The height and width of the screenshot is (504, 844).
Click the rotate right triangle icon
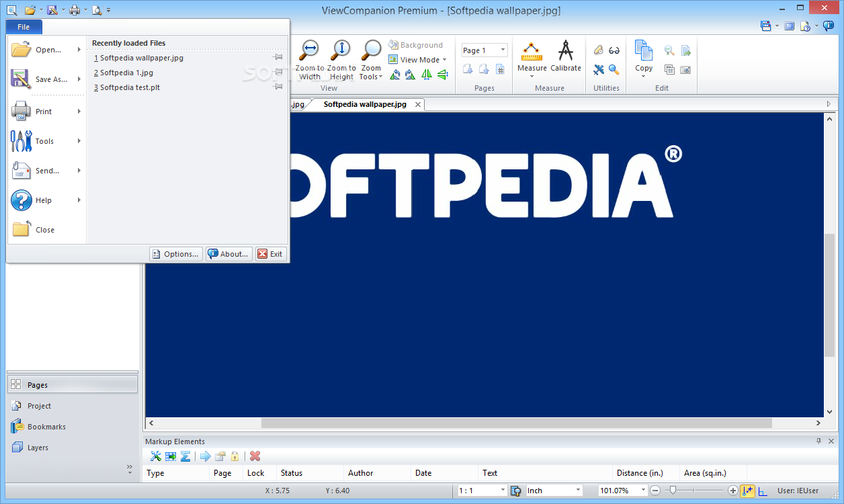point(410,75)
